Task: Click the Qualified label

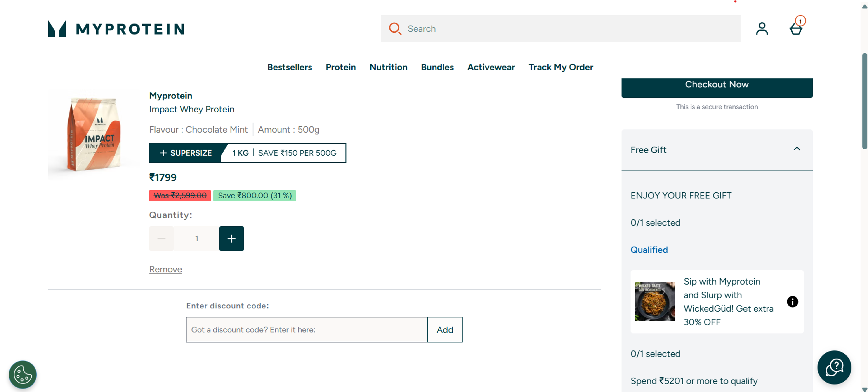Action: point(649,250)
